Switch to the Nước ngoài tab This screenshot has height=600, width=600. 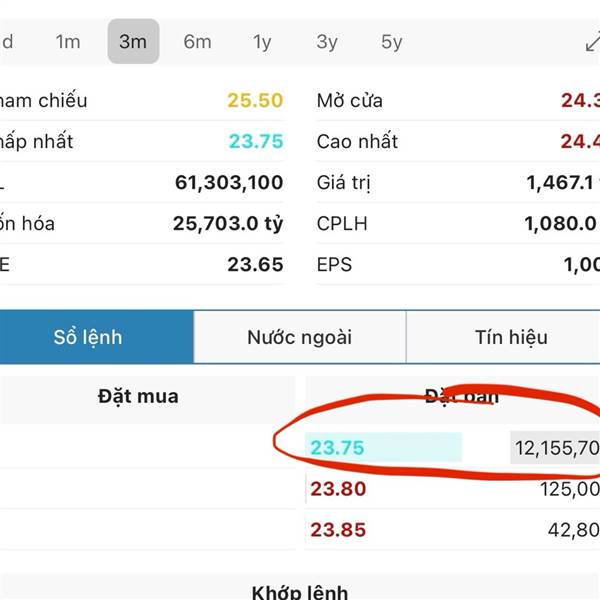point(299,337)
